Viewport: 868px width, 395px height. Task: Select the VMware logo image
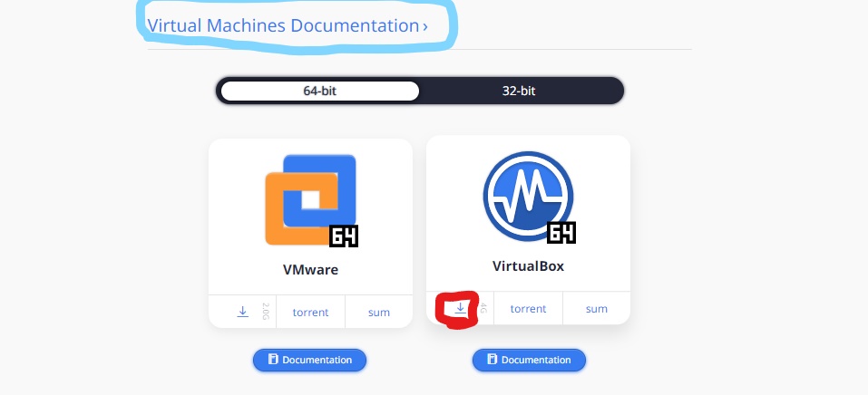pos(310,199)
